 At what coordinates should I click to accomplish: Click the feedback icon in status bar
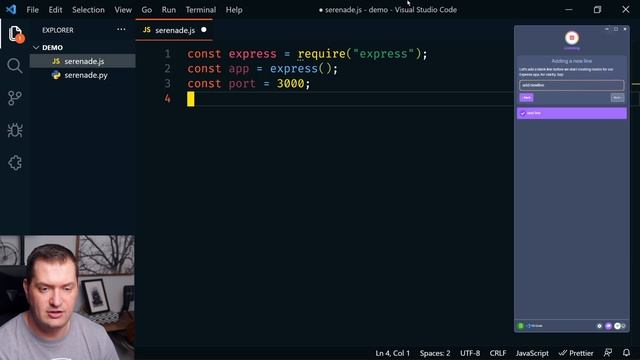point(608,353)
